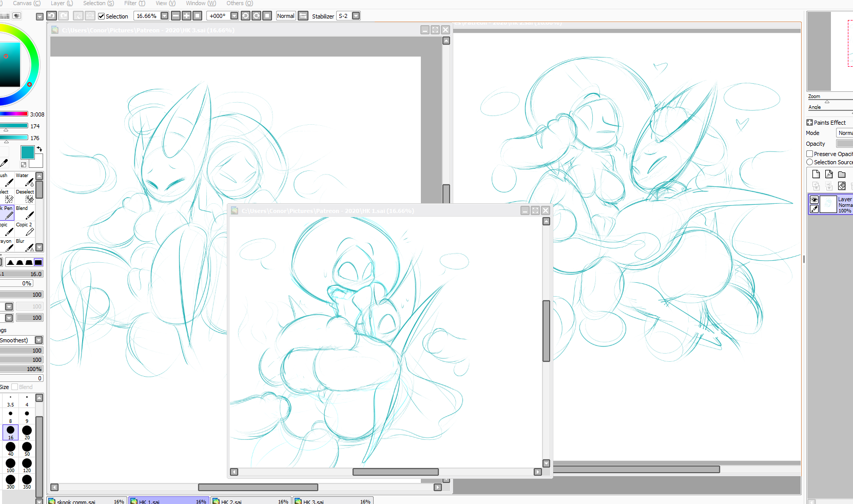Open the View menu
This screenshot has width=853, height=504.
point(165,3)
